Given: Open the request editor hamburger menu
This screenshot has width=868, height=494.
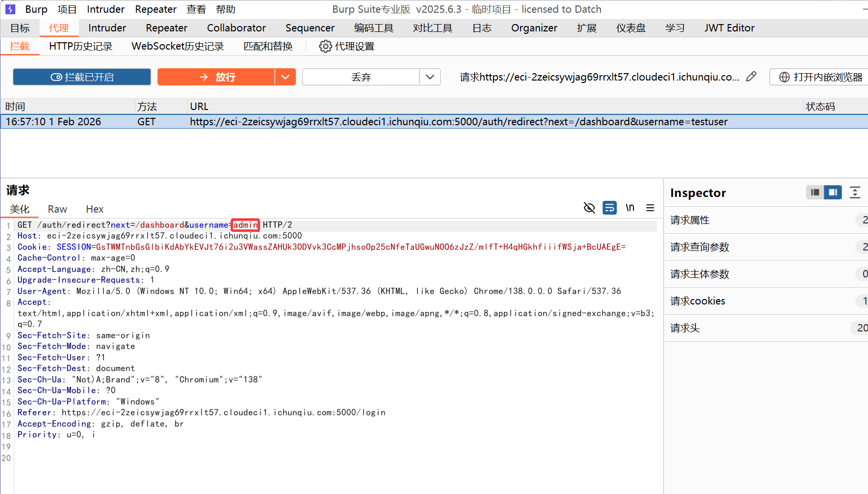Looking at the screenshot, I should [650, 208].
